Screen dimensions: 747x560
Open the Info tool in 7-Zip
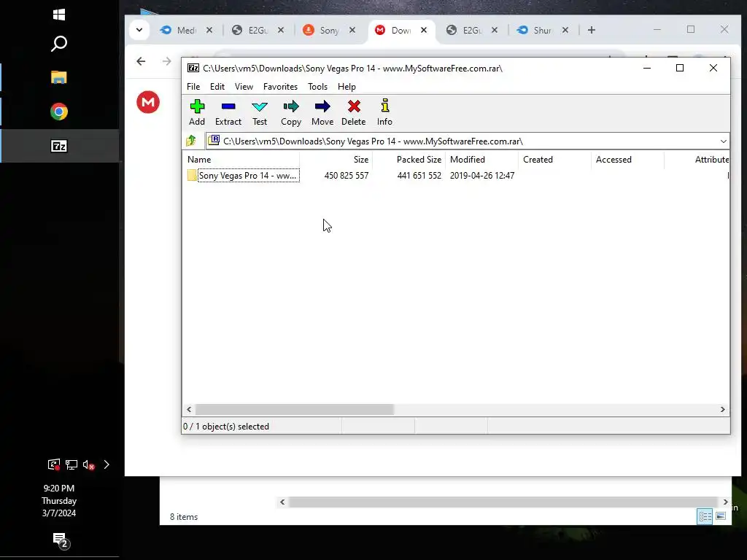click(x=384, y=112)
